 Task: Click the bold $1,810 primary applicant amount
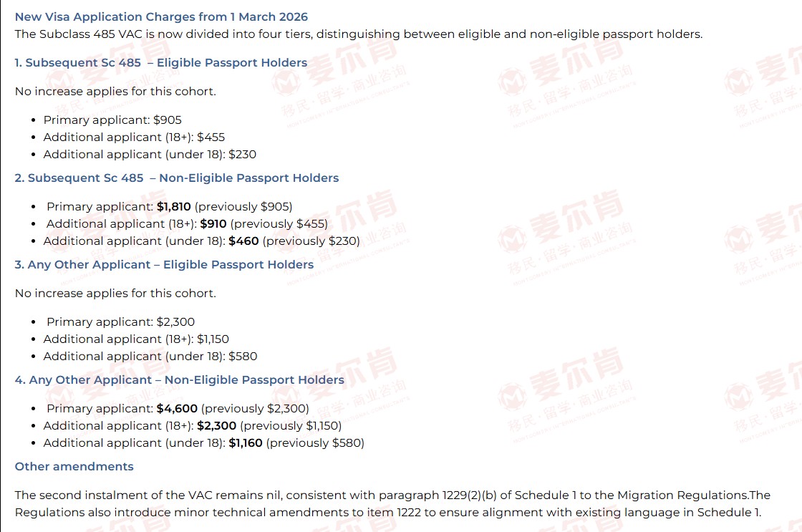(174, 206)
